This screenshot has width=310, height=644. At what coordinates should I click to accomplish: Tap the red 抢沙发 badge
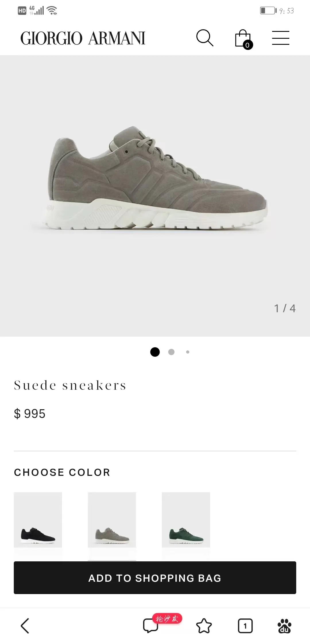(x=167, y=618)
